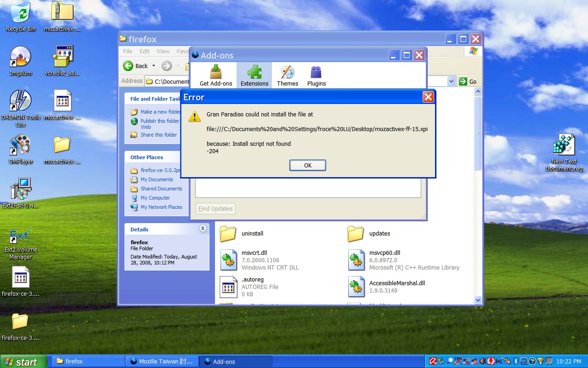Click the My Documents link

coord(157,179)
